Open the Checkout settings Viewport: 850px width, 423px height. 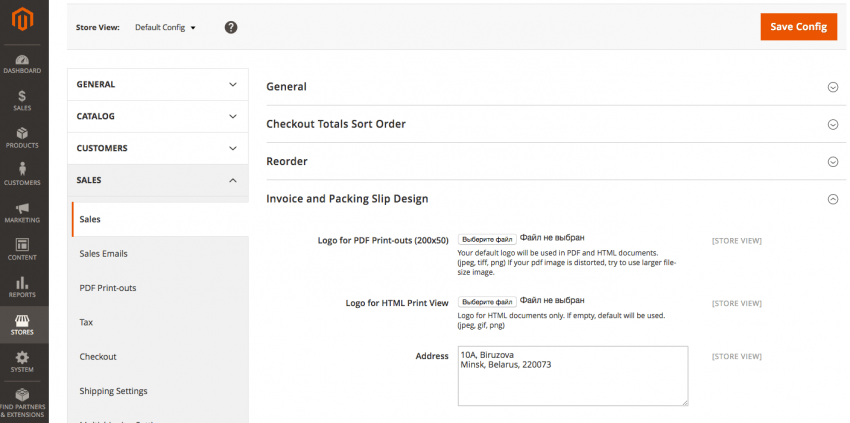click(98, 357)
